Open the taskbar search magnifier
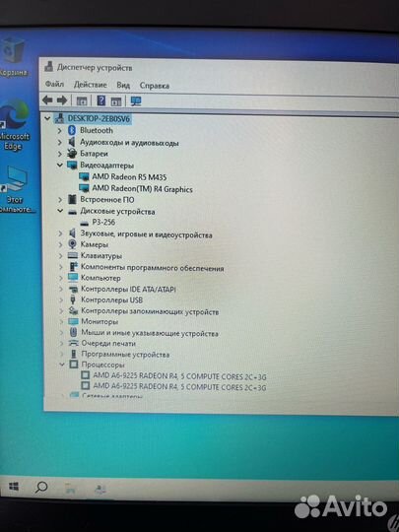 pos(41,488)
